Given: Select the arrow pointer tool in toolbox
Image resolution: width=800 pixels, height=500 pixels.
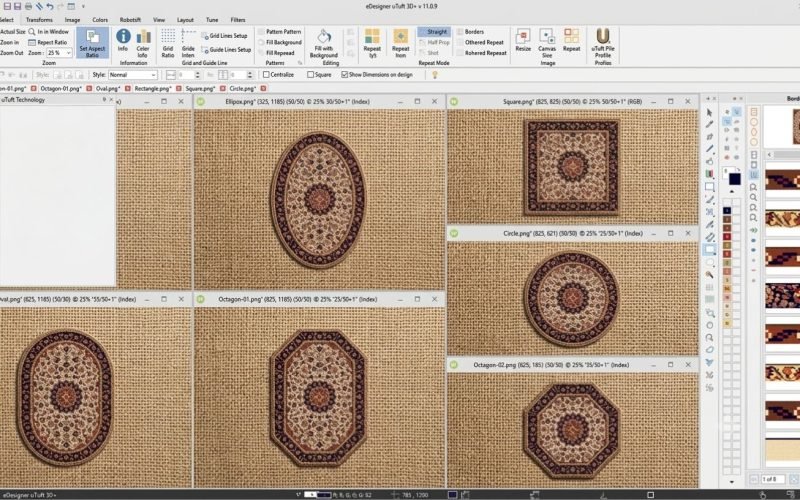Looking at the screenshot, I should coord(709,112).
